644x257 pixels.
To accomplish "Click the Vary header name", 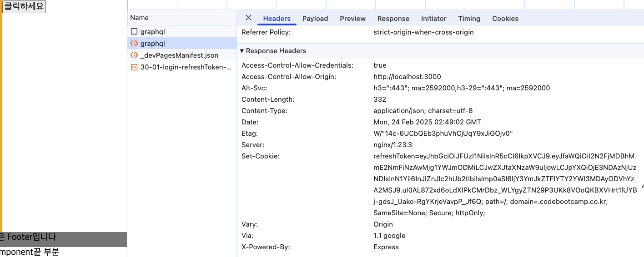I will click(250, 224).
